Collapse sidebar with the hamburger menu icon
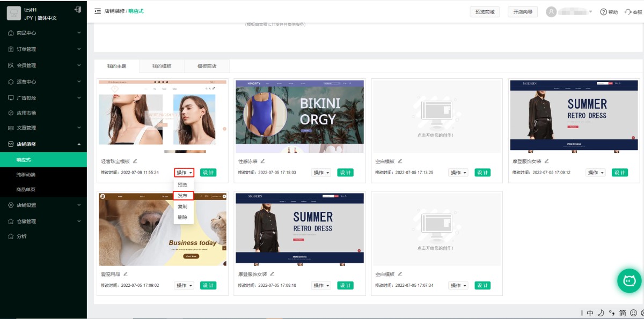The image size is (644, 319). click(x=97, y=11)
